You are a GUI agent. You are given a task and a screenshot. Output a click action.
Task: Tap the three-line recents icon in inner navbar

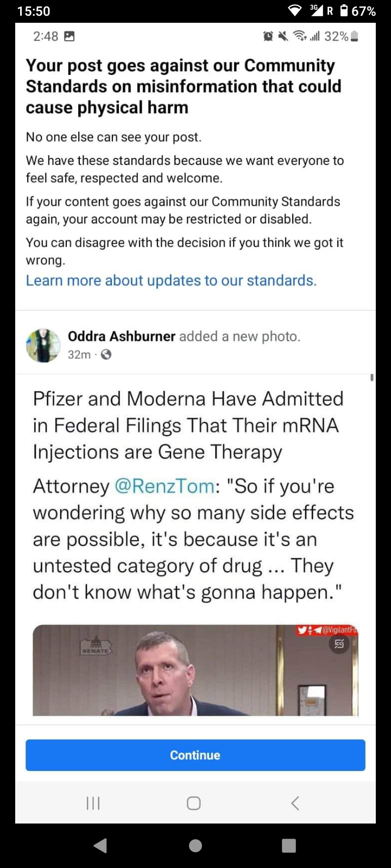(x=93, y=803)
